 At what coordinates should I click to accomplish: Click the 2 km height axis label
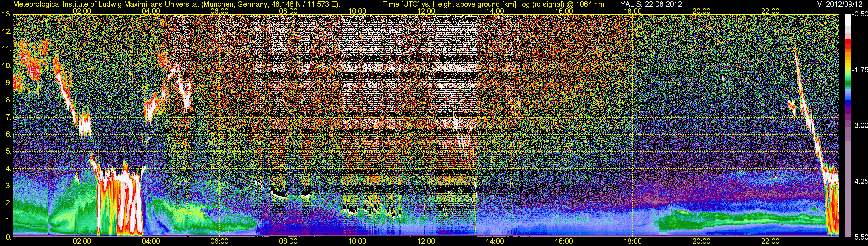[8, 203]
